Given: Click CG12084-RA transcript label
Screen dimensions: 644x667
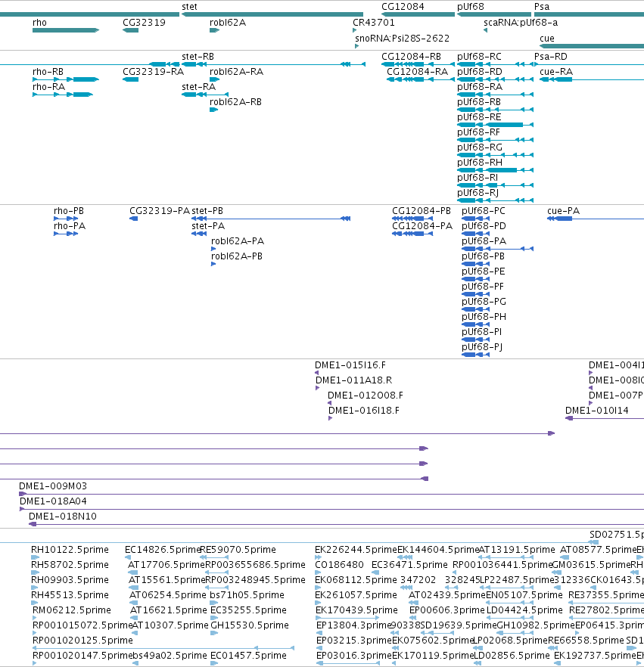Looking at the screenshot, I should pos(417,71).
